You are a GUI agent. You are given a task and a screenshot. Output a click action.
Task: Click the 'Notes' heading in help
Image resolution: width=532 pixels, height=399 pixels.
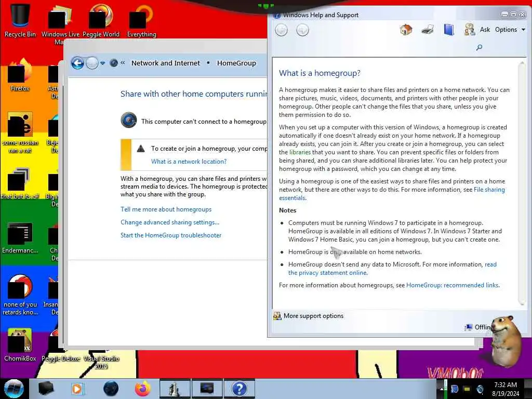pyautogui.click(x=288, y=210)
